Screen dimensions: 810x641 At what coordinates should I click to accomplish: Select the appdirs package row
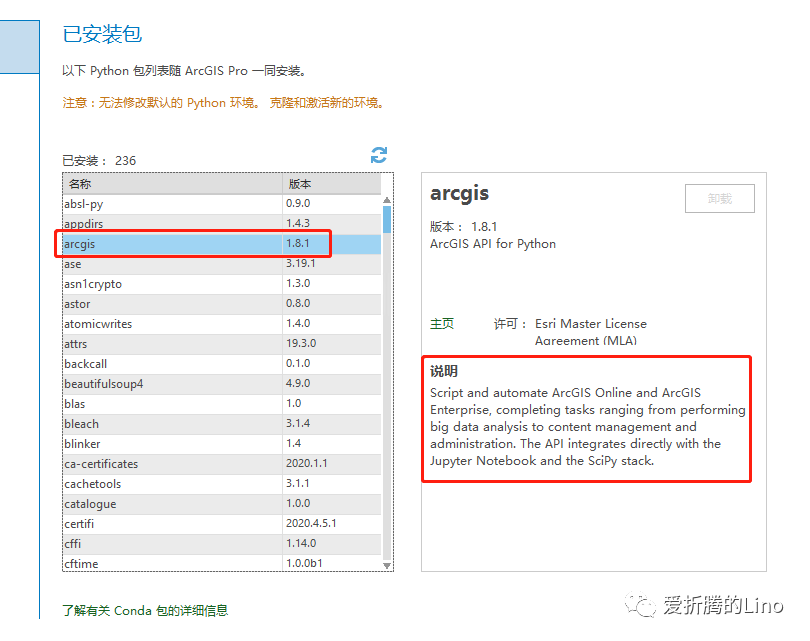pyautogui.click(x=222, y=224)
